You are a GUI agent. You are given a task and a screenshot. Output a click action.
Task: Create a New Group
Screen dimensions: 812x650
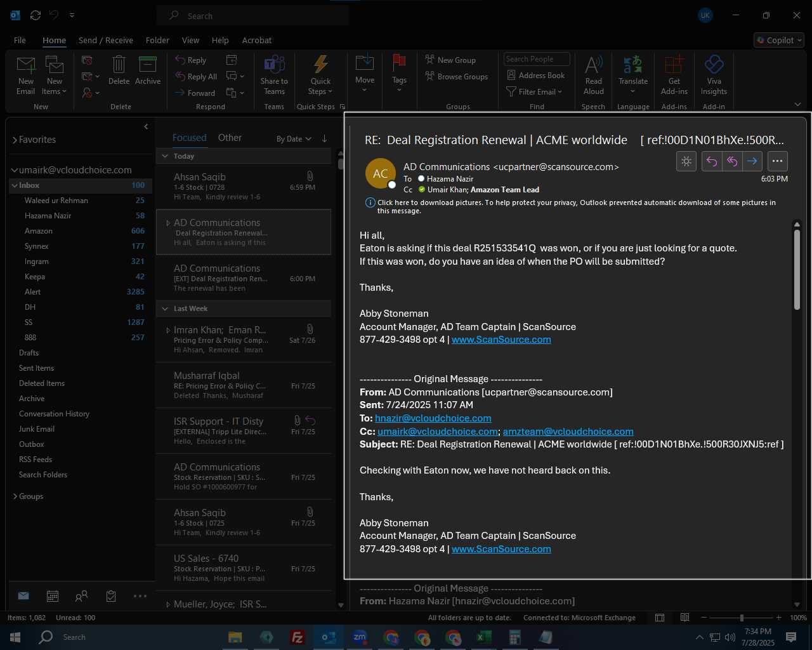point(451,60)
